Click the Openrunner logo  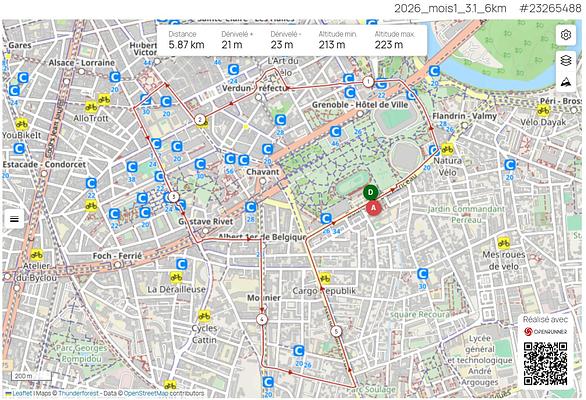(x=545, y=332)
